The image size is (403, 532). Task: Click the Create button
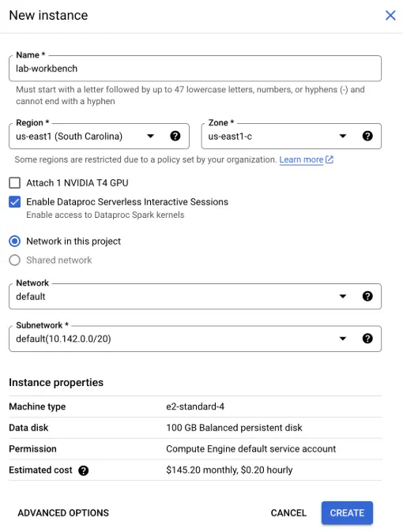pyautogui.click(x=347, y=512)
